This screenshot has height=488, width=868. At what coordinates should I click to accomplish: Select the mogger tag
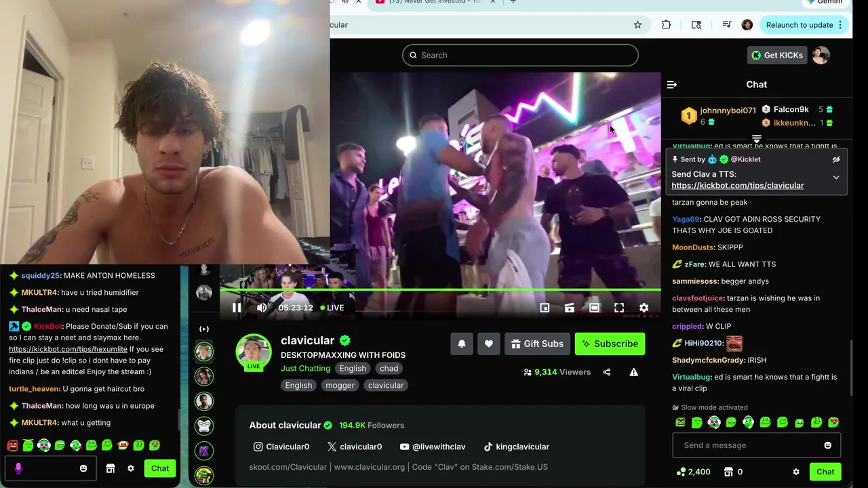pos(340,385)
